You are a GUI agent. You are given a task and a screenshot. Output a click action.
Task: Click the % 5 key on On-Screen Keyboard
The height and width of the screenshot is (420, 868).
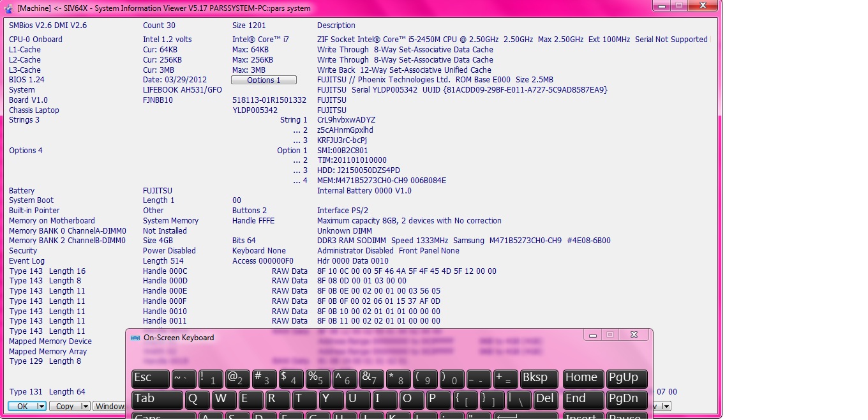318,379
